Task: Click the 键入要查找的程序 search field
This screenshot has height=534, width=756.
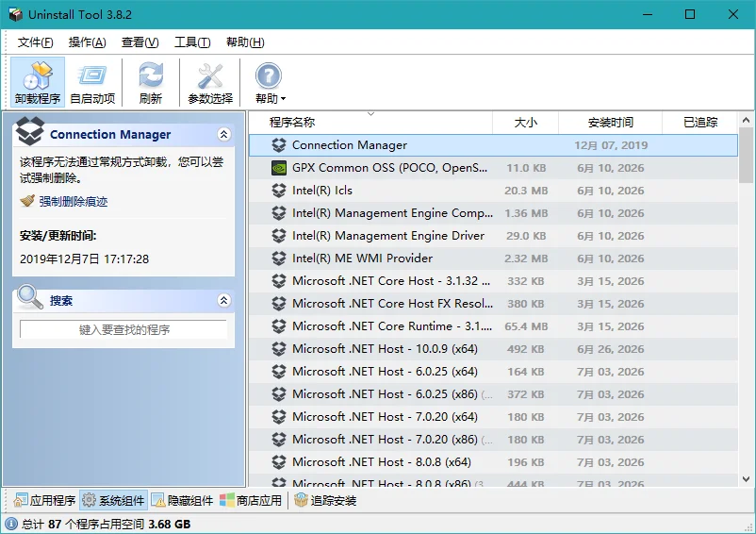Action: pyautogui.click(x=123, y=329)
